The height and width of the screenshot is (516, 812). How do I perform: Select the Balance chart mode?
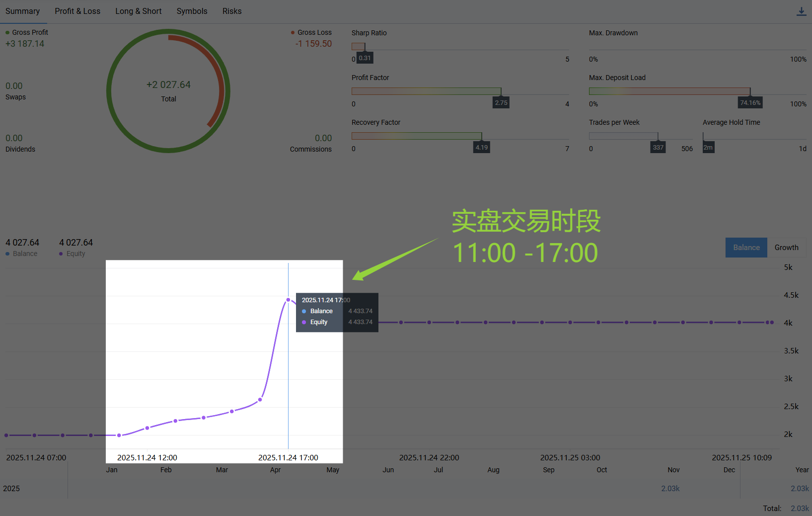pyautogui.click(x=746, y=248)
